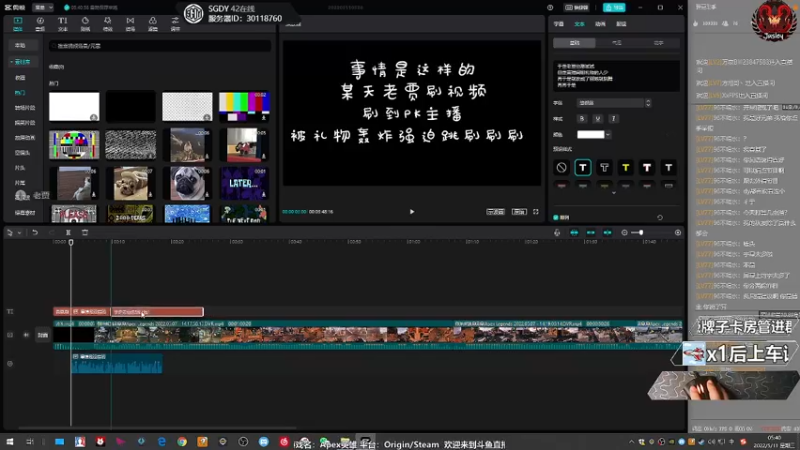The height and width of the screenshot is (450, 800).
Task: Open the Audio tab with music-note icon
Action: pos(40,23)
